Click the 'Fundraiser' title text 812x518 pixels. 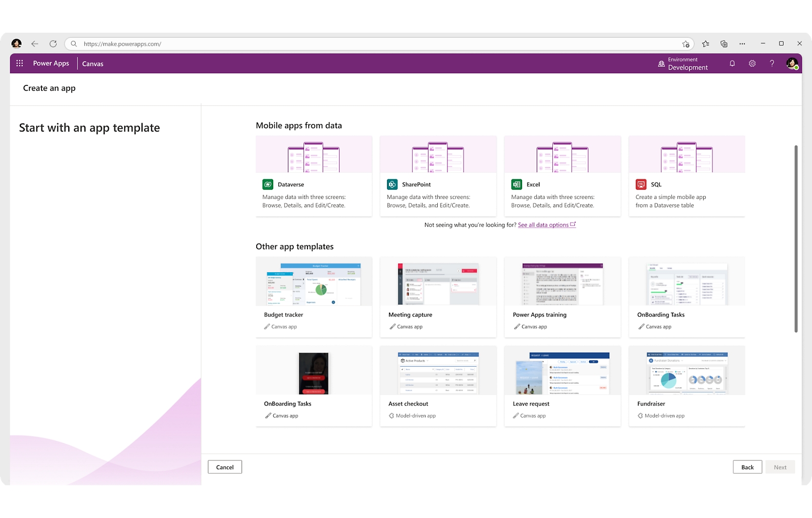coord(651,404)
